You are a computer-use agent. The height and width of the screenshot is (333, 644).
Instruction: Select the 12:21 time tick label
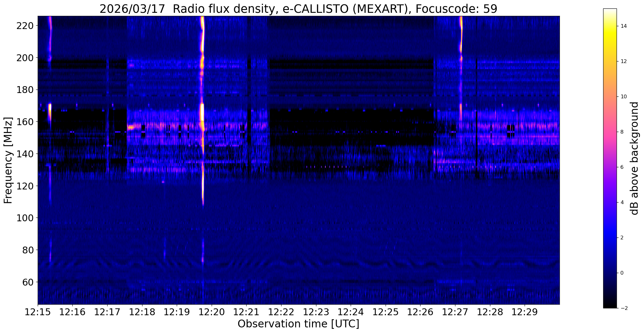(247, 312)
